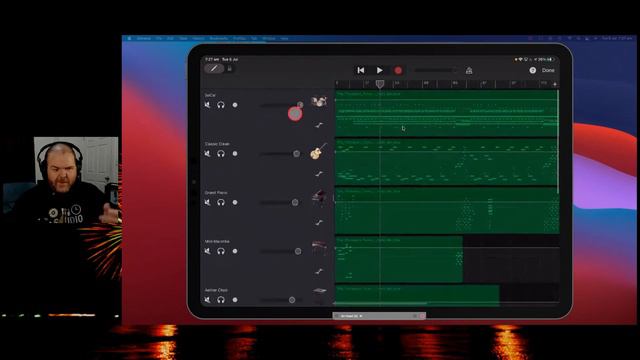Click the red stop button in recording bar
Image resolution: width=640 pixels, height=360 pixels.
point(422,316)
